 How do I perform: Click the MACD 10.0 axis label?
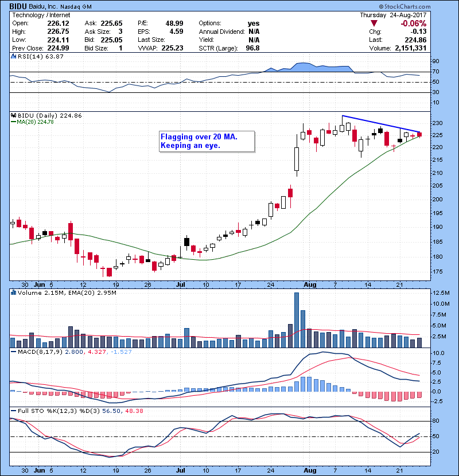pyautogui.click(x=439, y=353)
